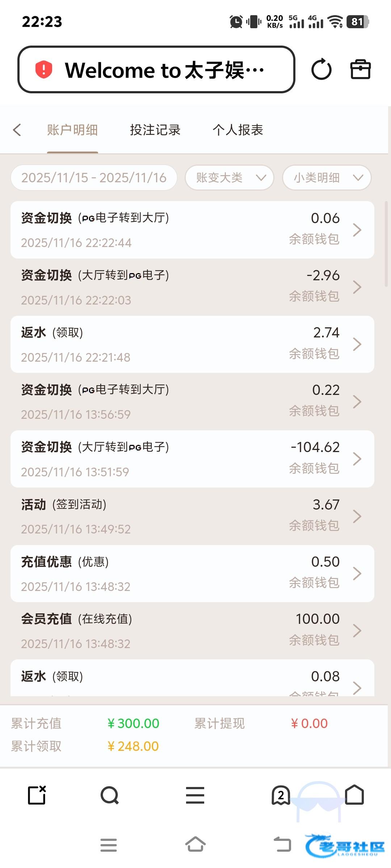Screen dimensions: 391x868
Task: Show the open tabs counter icon
Action: (281, 795)
